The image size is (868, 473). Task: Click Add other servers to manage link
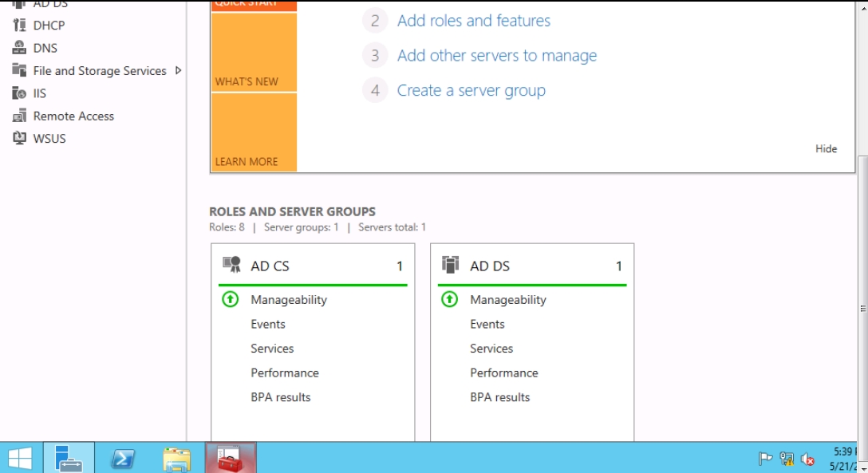(x=497, y=55)
